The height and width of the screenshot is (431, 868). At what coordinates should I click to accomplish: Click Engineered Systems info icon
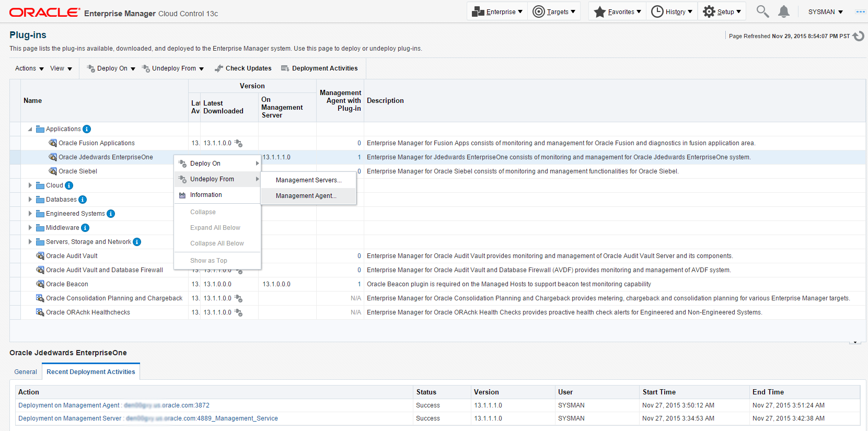click(x=111, y=214)
